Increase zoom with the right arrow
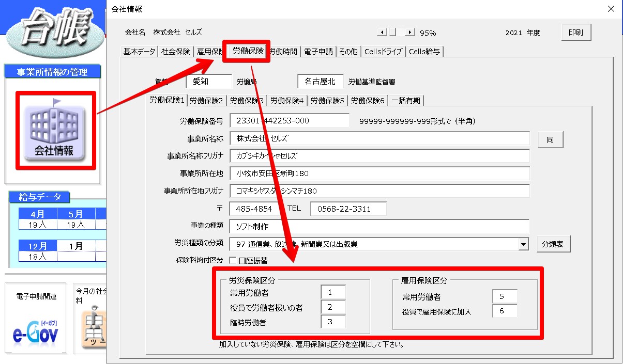Screen dimensions: 623x364 [410, 33]
